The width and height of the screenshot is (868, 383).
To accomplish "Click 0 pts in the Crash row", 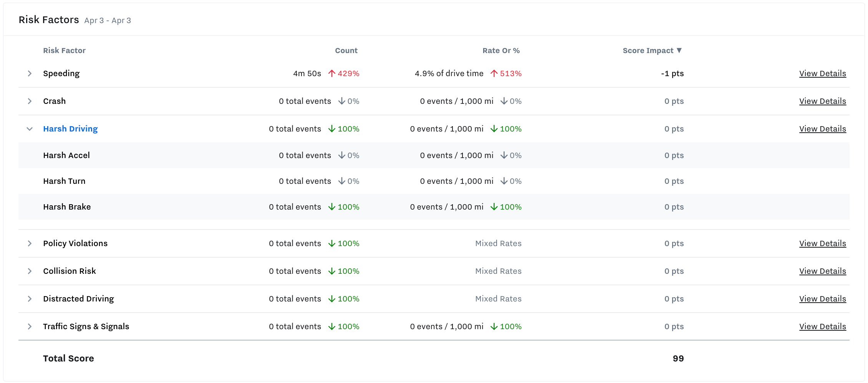I will [x=674, y=101].
